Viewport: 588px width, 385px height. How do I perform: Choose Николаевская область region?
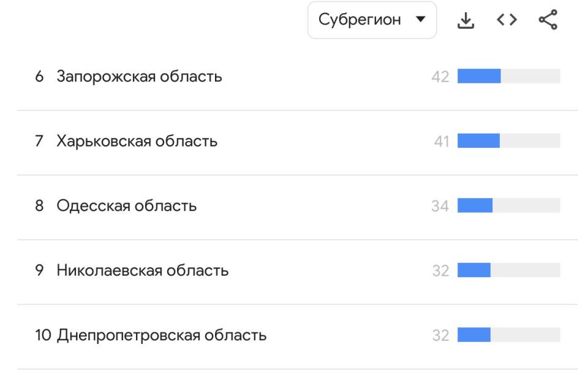[142, 270]
